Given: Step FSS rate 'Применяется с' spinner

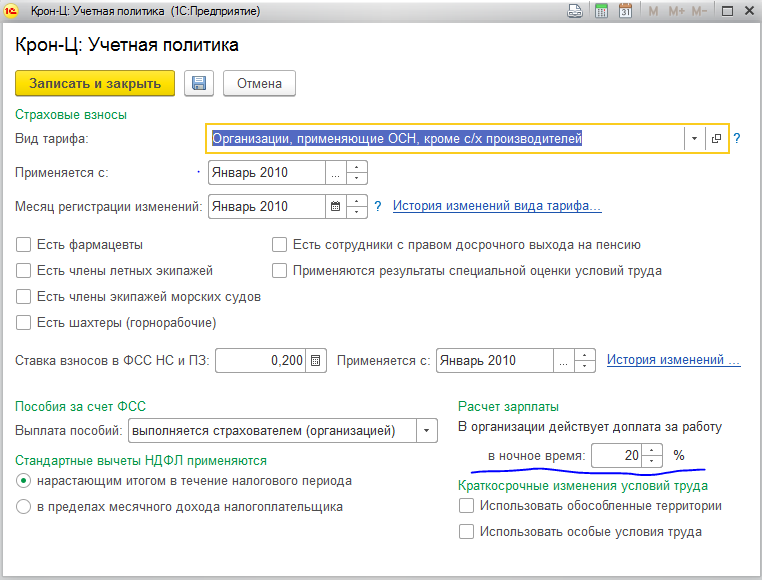Looking at the screenshot, I should 585,361.
